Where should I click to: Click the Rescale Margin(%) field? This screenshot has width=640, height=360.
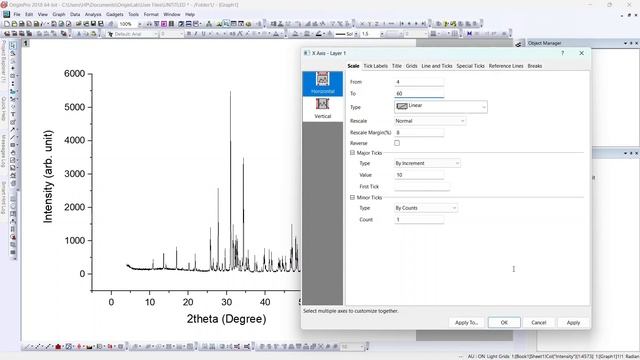pos(419,133)
